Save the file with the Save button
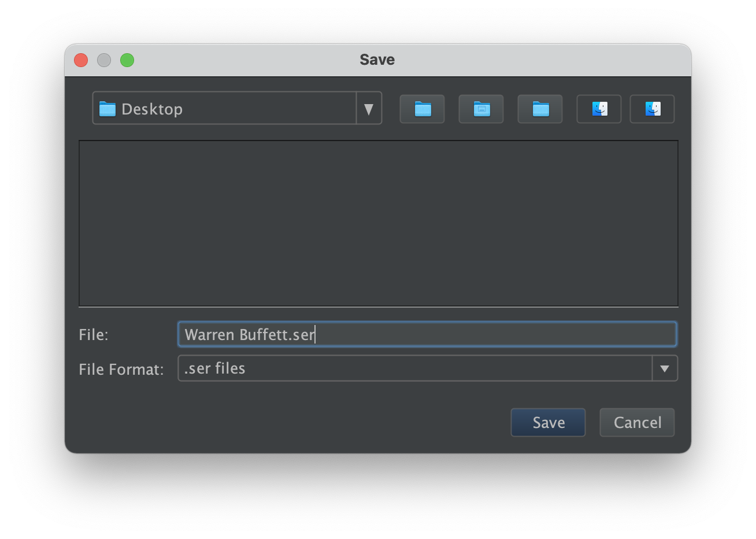 coord(548,422)
